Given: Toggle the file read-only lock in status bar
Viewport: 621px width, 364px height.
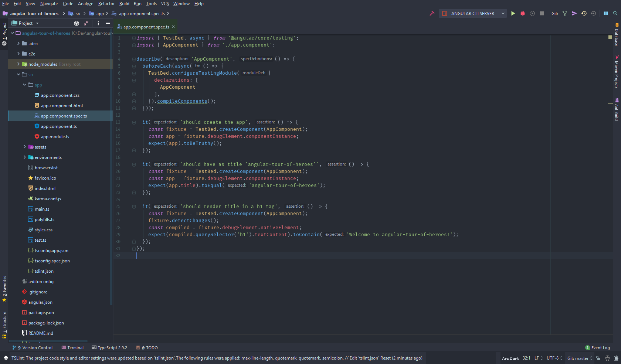Looking at the screenshot, I should (x=598, y=358).
